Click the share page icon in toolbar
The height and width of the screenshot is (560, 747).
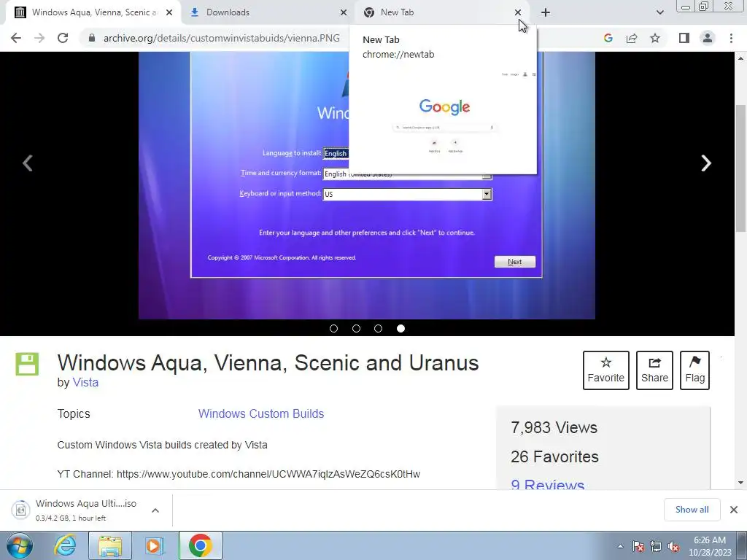point(632,38)
